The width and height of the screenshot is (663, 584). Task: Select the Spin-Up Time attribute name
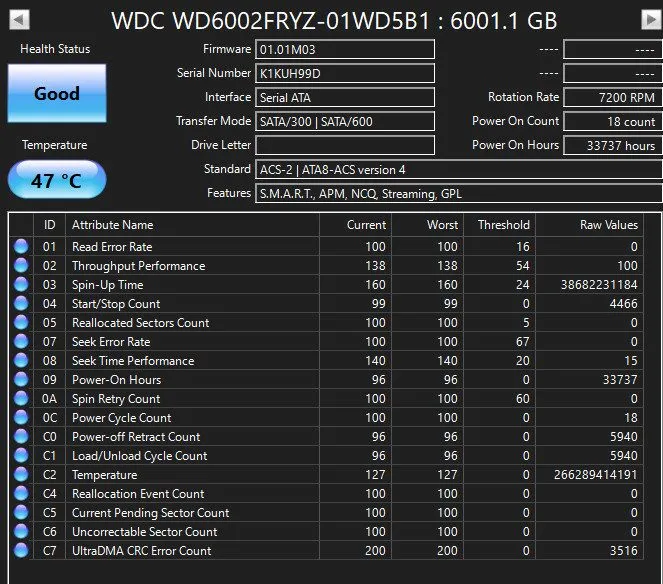click(x=107, y=285)
